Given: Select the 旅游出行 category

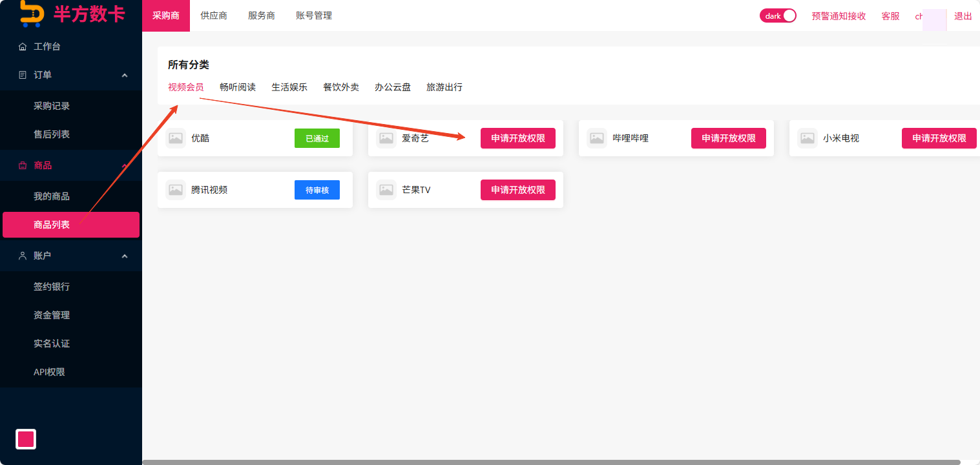Looking at the screenshot, I should (x=444, y=87).
